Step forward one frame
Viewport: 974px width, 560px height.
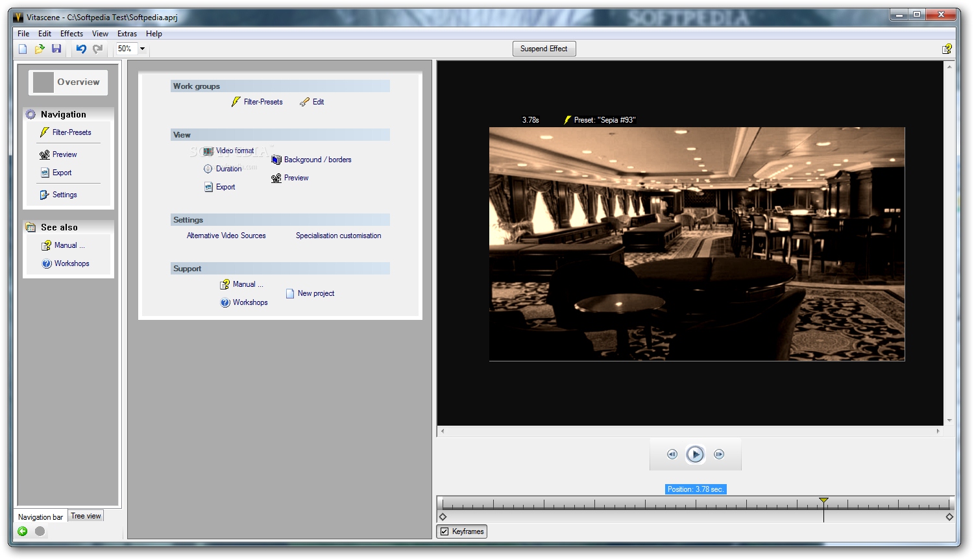[719, 454]
